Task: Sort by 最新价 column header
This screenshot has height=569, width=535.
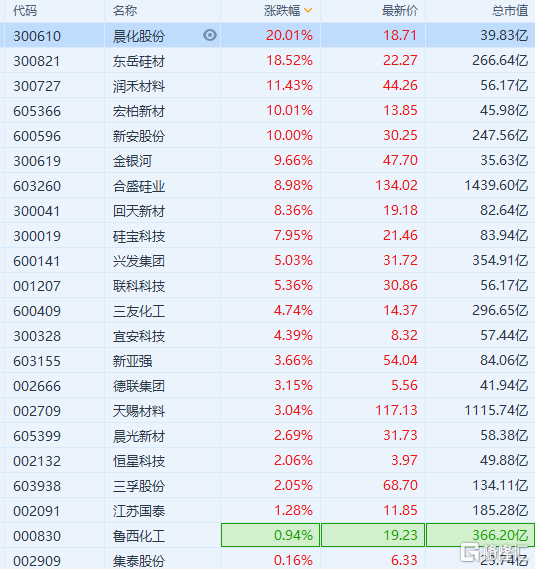Action: click(x=400, y=11)
